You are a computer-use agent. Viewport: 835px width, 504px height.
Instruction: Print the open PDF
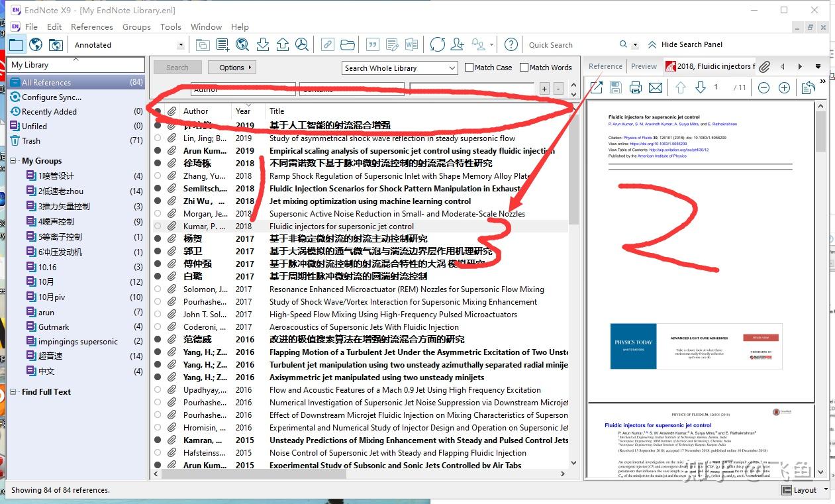[x=634, y=87]
